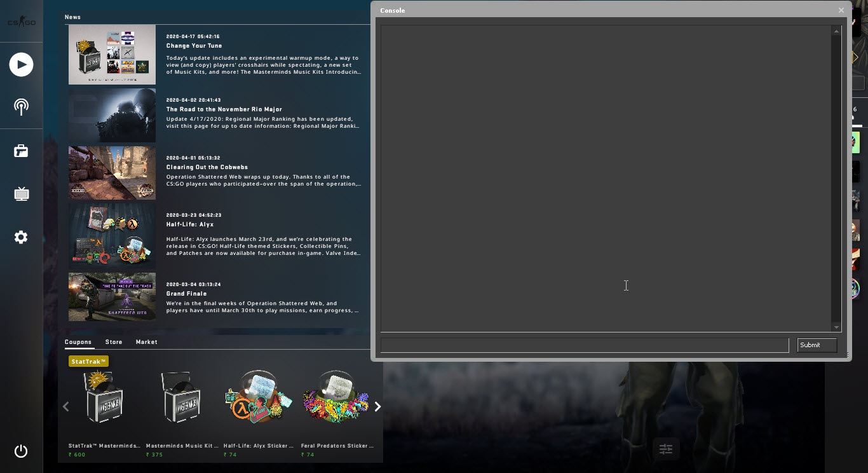Screen dimensions: 868x473
Task: Grab the console resize grip corner
Action: pyautogui.click(x=847, y=355)
